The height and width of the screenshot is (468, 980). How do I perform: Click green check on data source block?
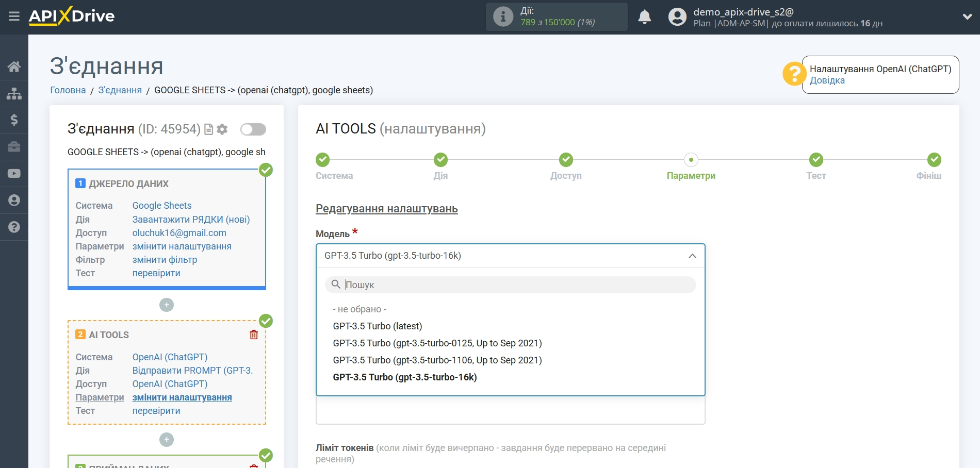click(266, 170)
